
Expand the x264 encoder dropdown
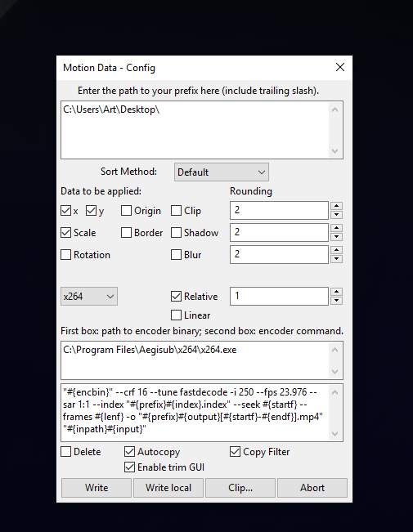[x=89, y=296]
